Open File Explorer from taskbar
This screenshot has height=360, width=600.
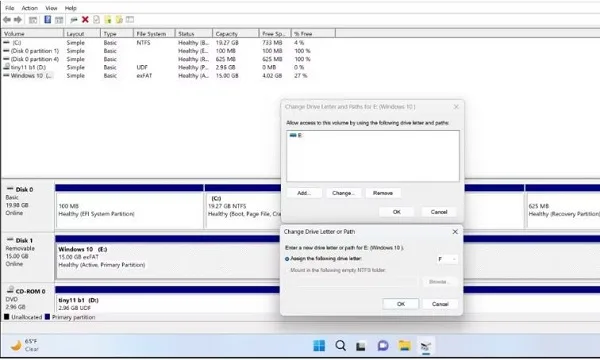(x=404, y=345)
